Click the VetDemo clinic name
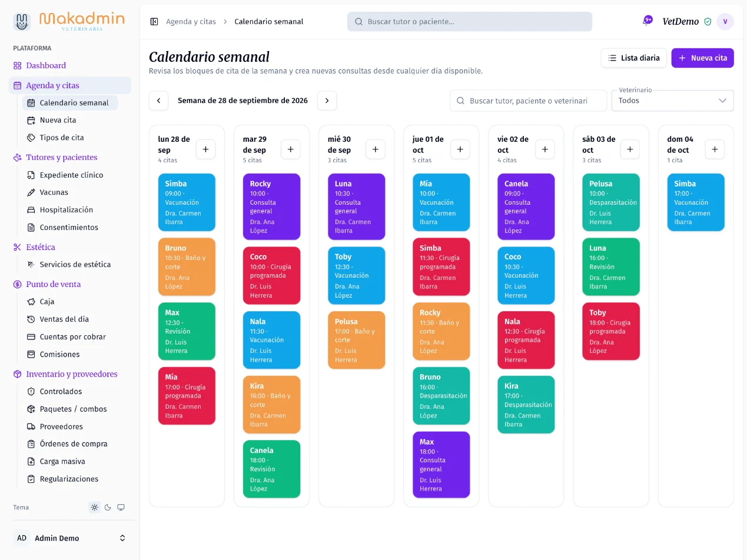 (680, 22)
